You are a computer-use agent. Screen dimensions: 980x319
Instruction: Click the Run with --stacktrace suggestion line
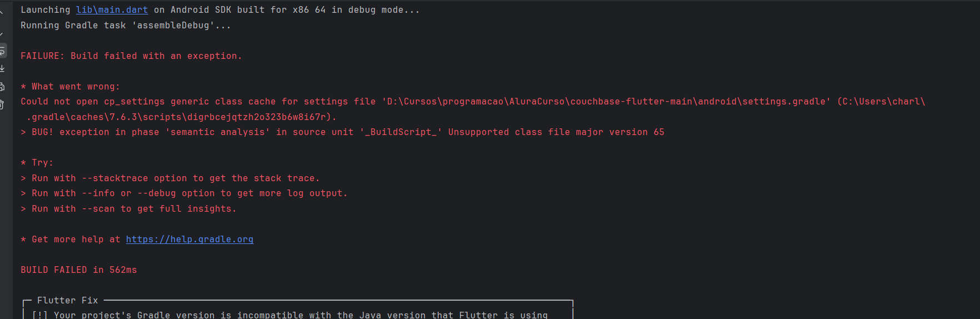[170, 178]
